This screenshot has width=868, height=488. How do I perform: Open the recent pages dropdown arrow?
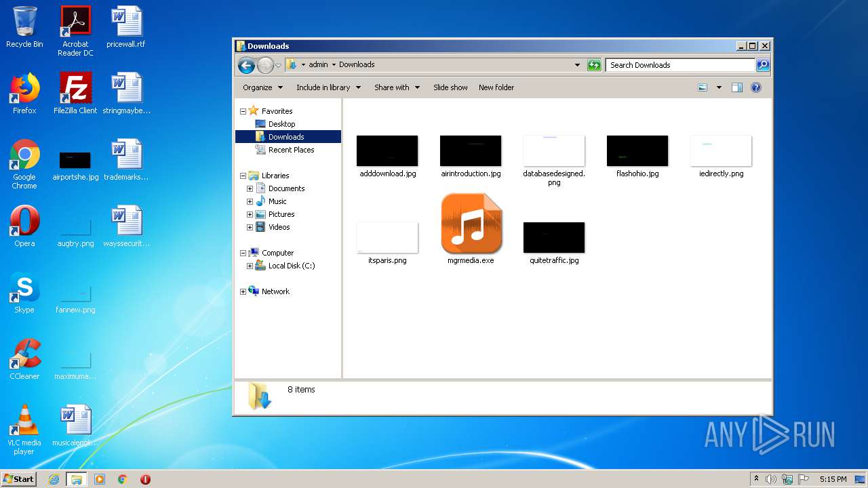click(278, 66)
